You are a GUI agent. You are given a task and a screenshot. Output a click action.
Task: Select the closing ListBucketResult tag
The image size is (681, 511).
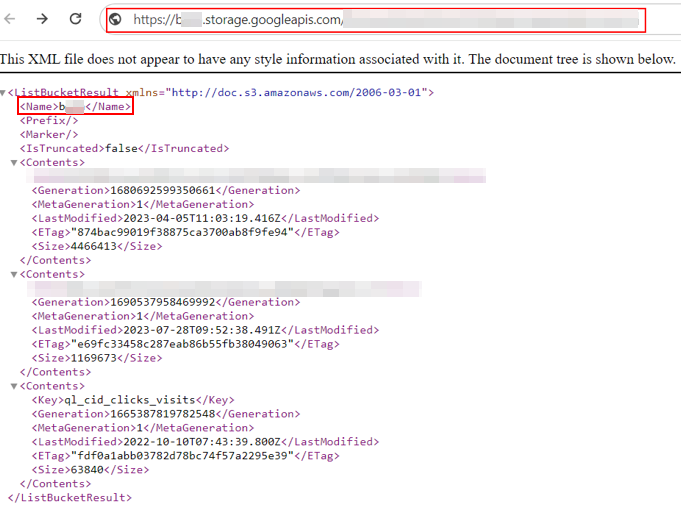click(69, 498)
